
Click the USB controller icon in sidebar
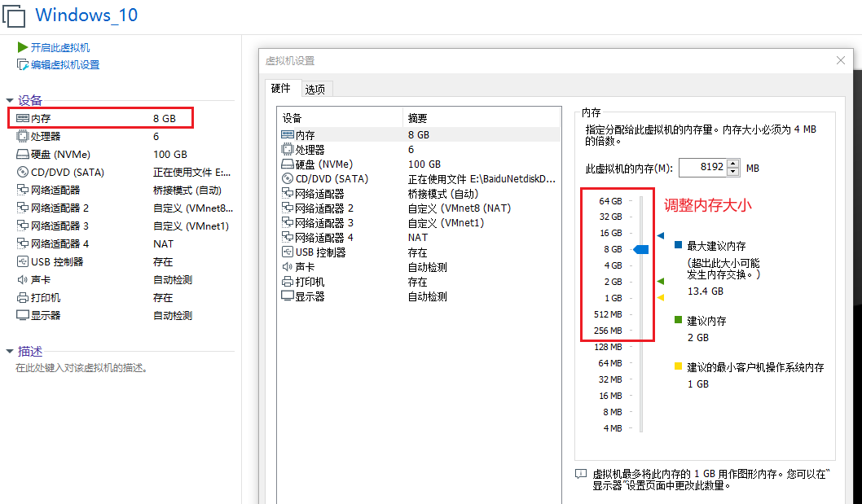(23, 261)
